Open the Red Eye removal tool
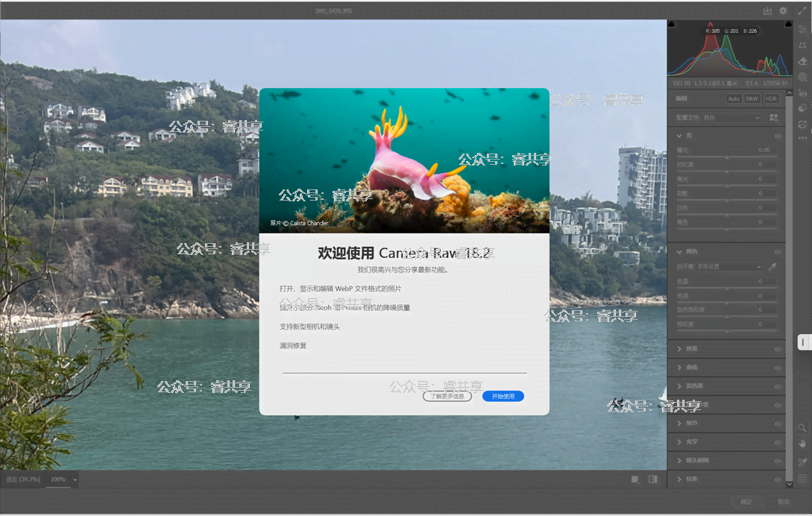812x516 pixels. (x=802, y=93)
